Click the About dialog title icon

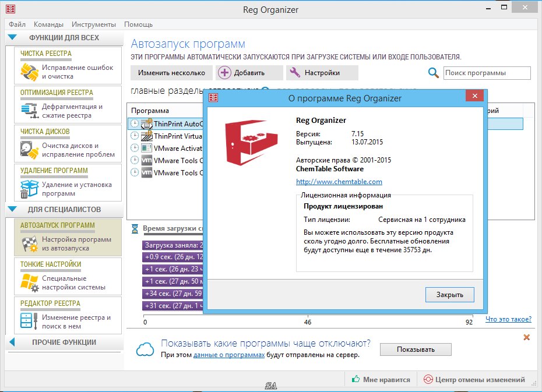pyautogui.click(x=213, y=98)
